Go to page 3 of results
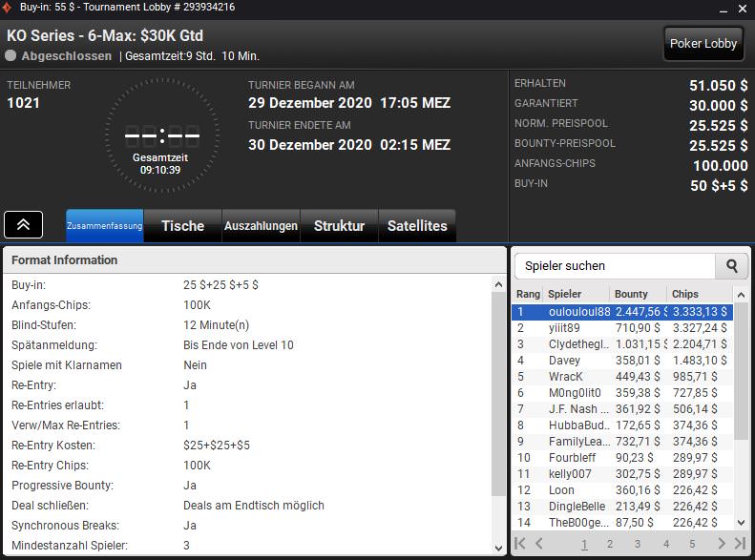The height and width of the screenshot is (560, 755). tap(638, 544)
